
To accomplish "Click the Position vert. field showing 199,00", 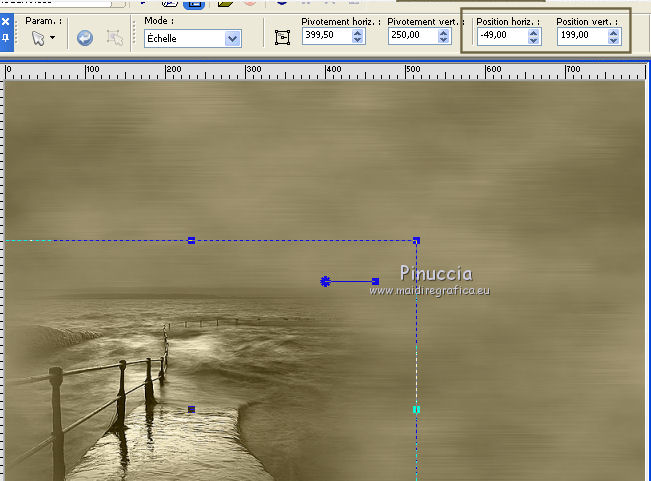I will click(x=583, y=36).
